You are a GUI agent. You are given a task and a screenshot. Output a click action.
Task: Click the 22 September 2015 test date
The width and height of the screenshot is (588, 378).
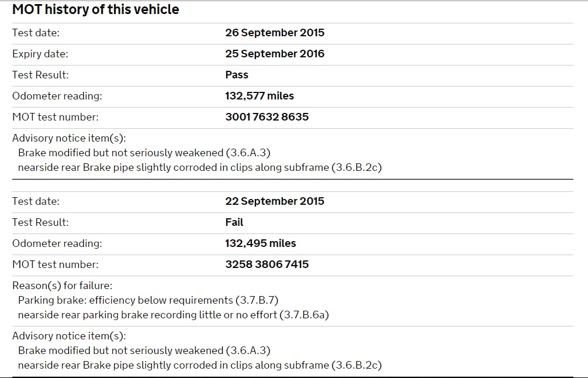pyautogui.click(x=275, y=201)
